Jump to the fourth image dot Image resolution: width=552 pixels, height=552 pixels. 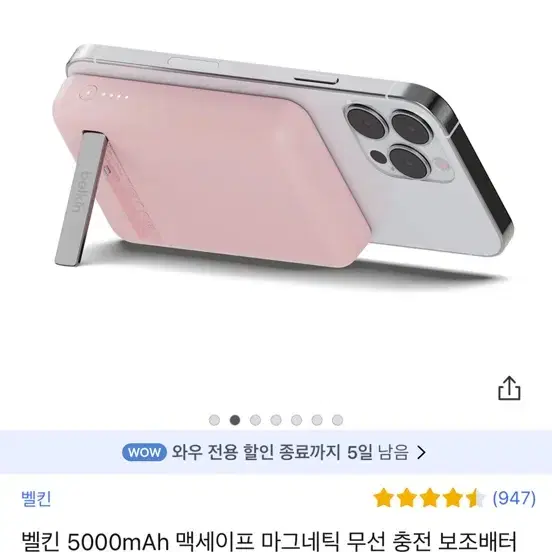(276, 420)
